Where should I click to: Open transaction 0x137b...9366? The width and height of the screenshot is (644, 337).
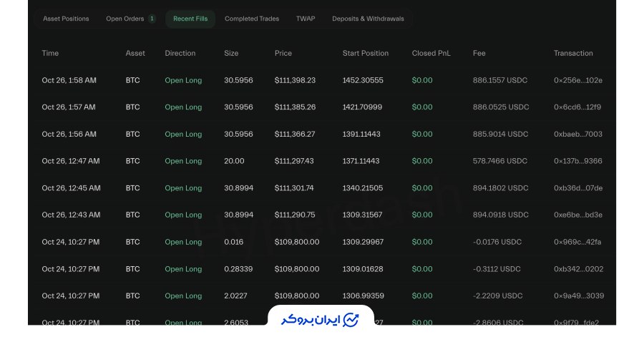coord(577,161)
